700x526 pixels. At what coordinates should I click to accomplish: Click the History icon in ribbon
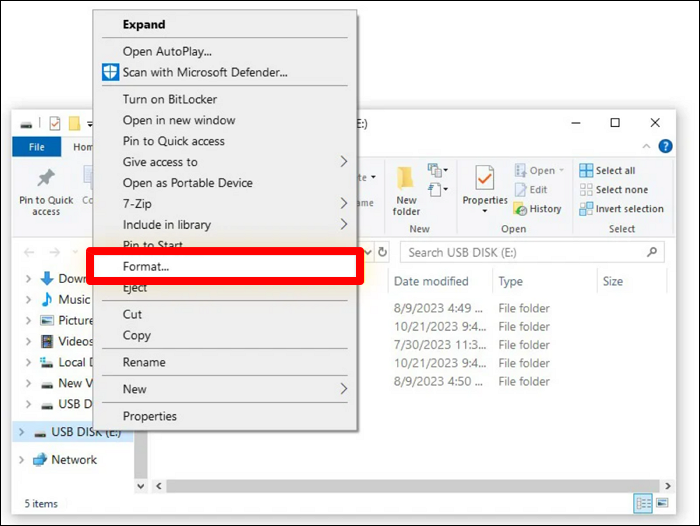pyautogui.click(x=521, y=209)
